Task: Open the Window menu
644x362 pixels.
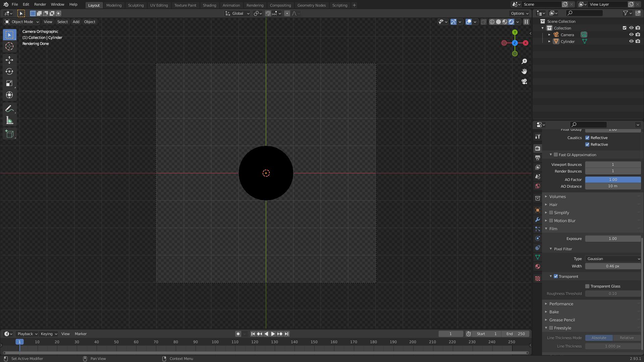Action: click(x=57, y=4)
